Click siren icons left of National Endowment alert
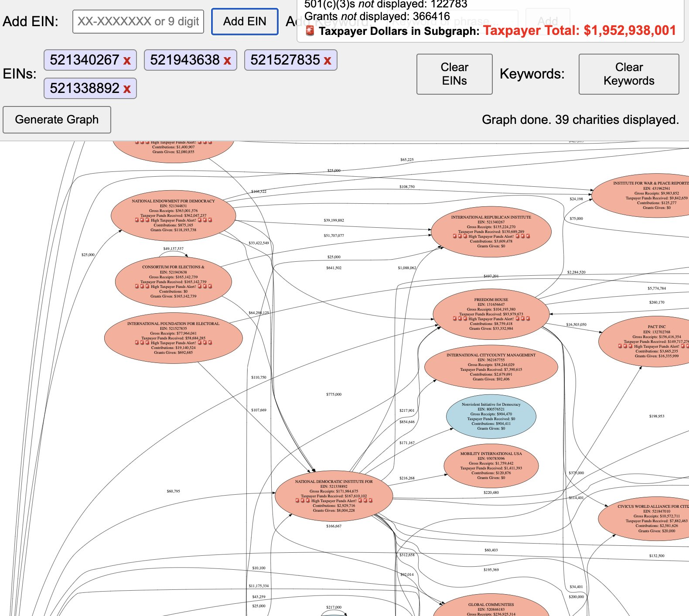The width and height of the screenshot is (689, 616). point(142,220)
